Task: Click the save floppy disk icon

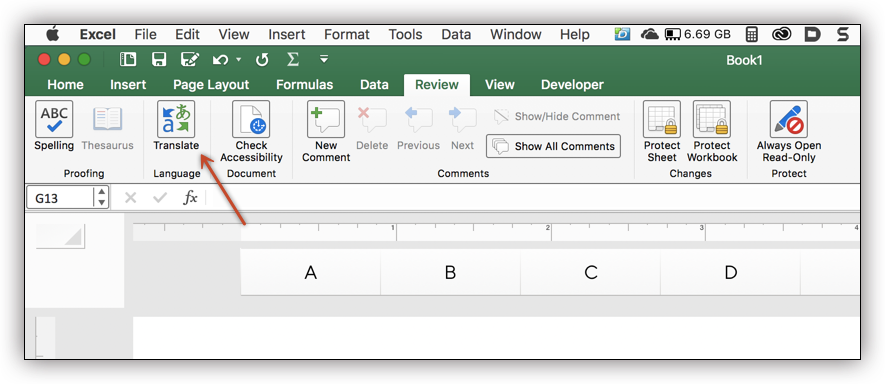Action: point(159,59)
